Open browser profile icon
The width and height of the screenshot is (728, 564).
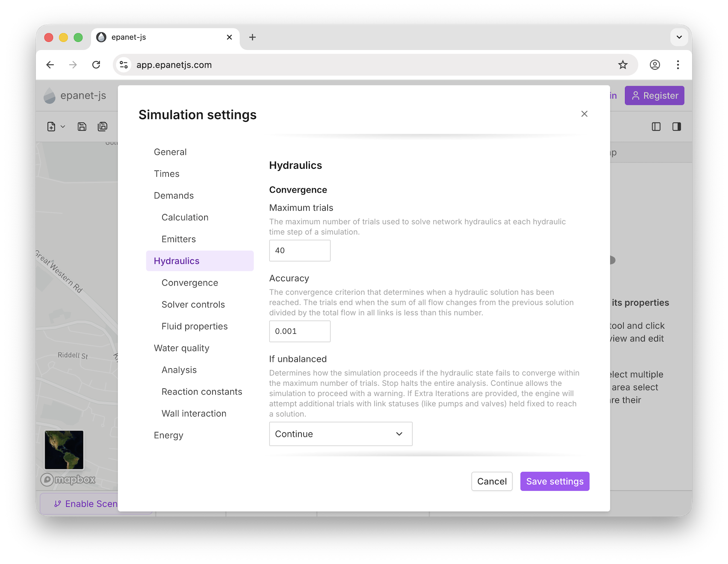pyautogui.click(x=655, y=65)
